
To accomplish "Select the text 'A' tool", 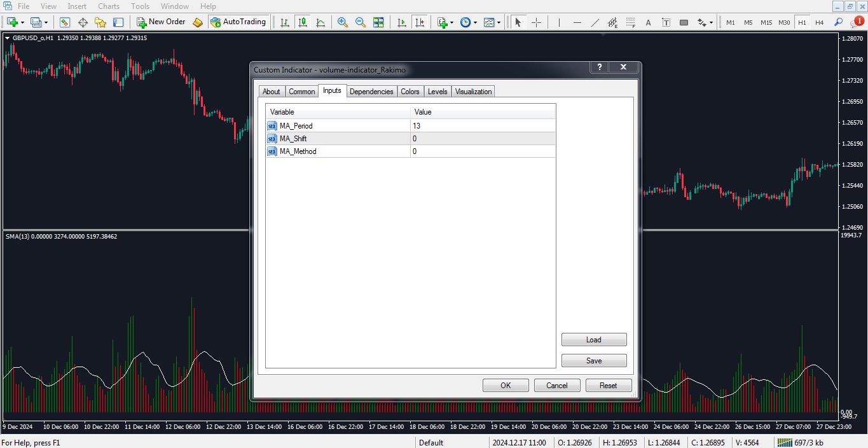I will click(648, 22).
